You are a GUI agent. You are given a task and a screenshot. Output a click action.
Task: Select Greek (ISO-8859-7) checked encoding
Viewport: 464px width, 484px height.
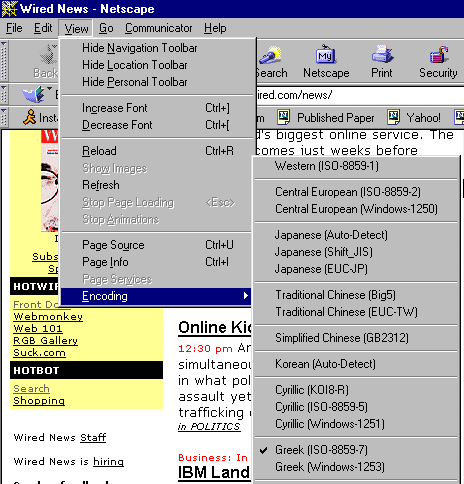point(356,450)
